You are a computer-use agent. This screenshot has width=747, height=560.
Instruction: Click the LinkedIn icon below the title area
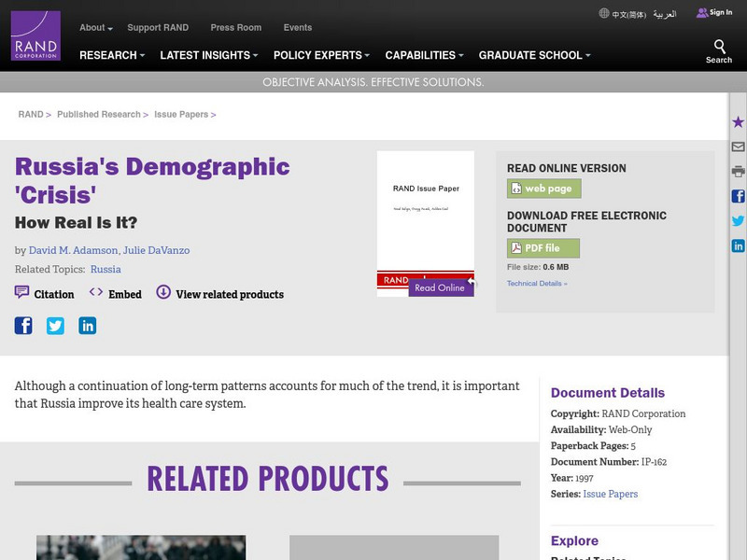(x=87, y=326)
